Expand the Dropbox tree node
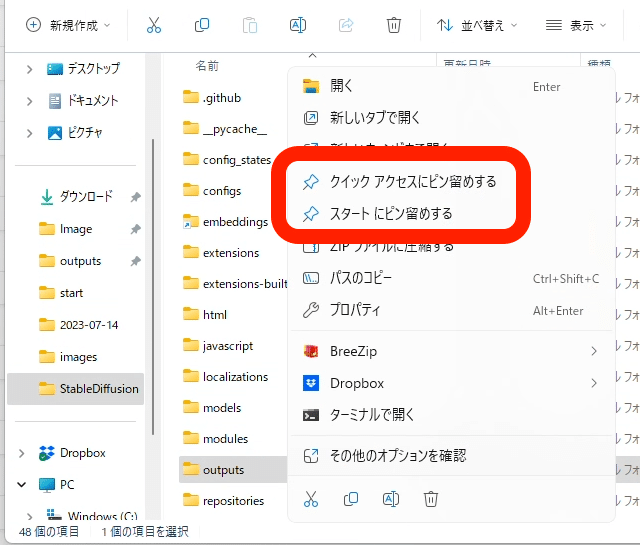 21,453
